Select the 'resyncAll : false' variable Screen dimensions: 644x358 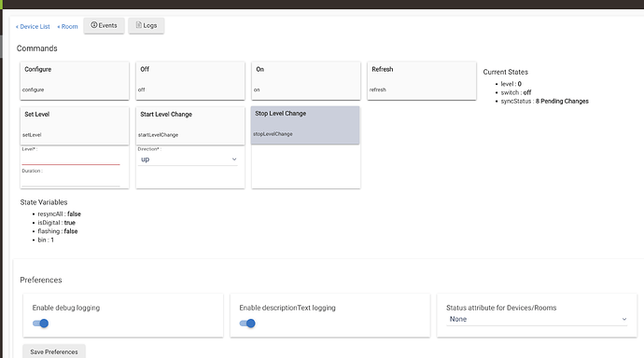click(59, 213)
